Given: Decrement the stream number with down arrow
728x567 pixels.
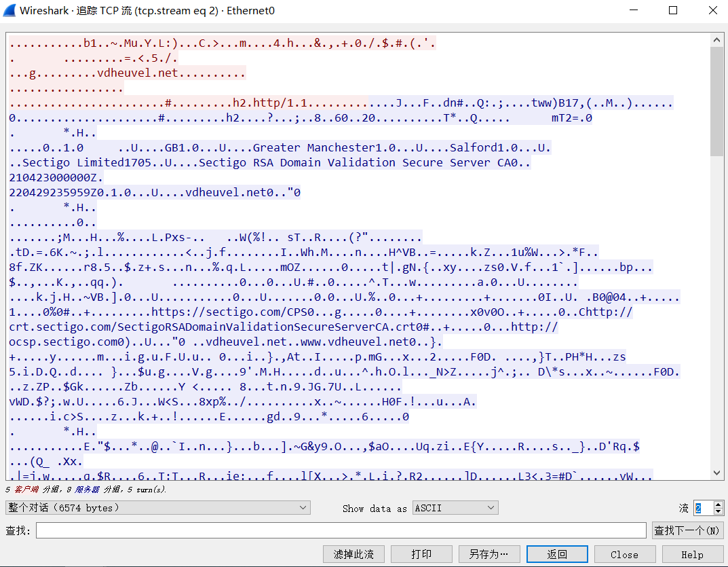Looking at the screenshot, I should 719,511.
